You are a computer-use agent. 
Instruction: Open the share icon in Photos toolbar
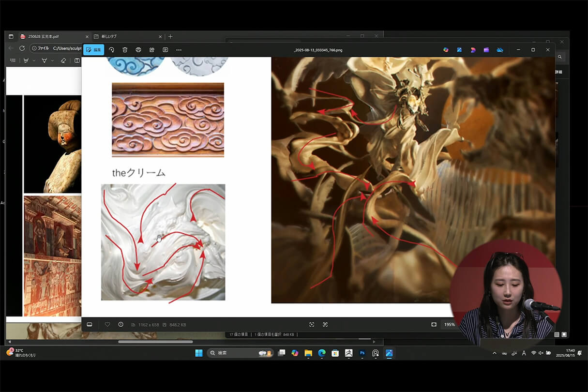[x=152, y=50]
